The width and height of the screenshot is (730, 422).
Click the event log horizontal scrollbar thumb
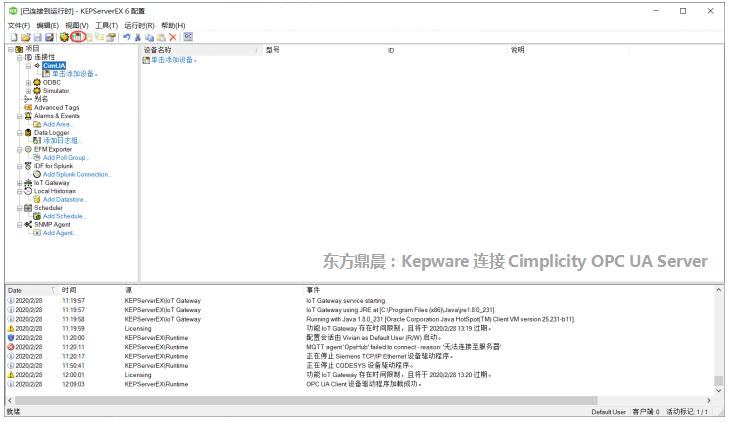tap(306, 401)
